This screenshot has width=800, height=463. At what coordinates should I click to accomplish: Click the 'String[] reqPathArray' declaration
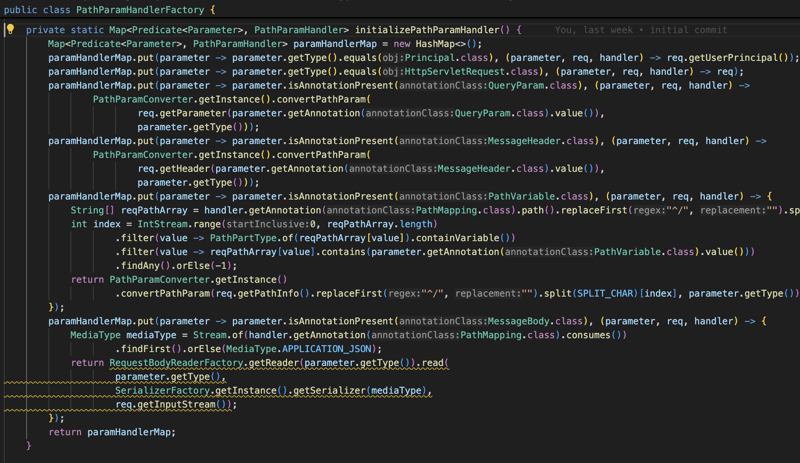pyautogui.click(x=129, y=210)
